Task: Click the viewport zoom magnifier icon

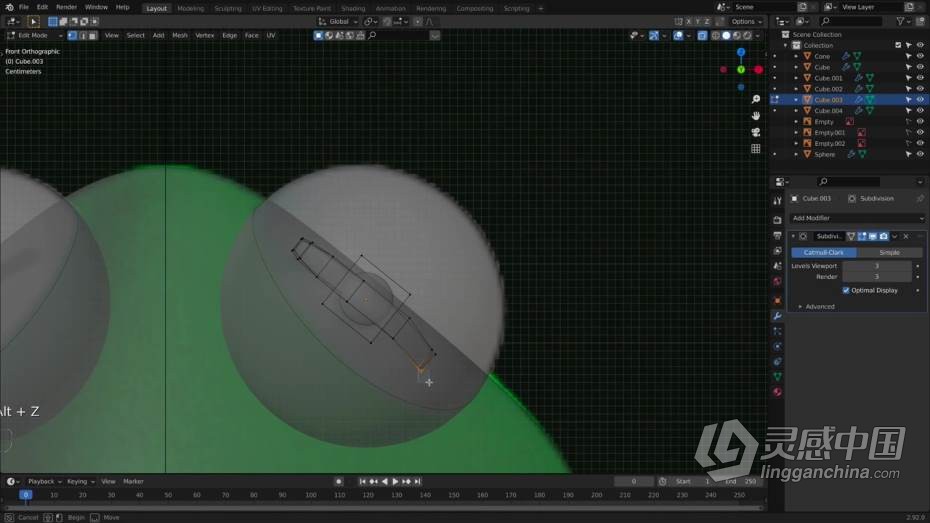Action: click(756, 99)
